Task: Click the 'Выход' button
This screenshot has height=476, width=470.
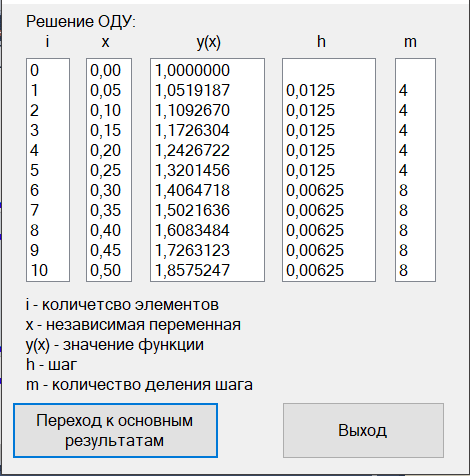Action: point(363,430)
